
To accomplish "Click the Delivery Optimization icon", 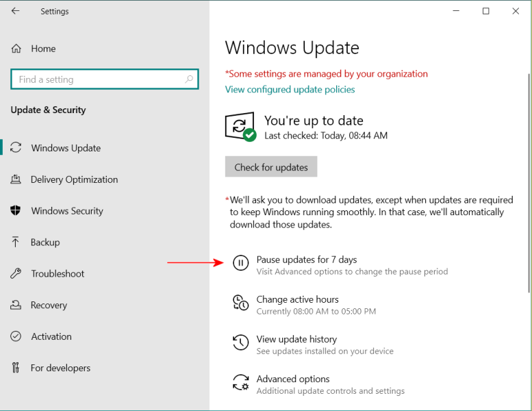I will point(16,179).
